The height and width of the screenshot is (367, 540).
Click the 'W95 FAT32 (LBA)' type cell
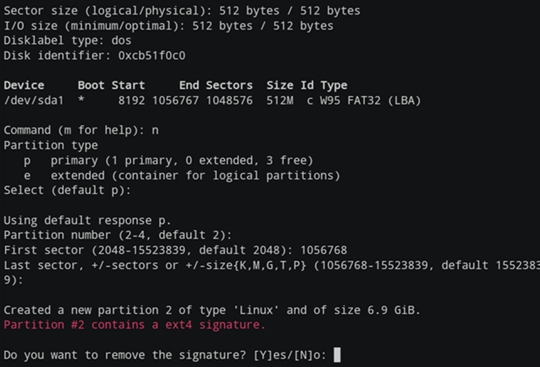coord(370,101)
